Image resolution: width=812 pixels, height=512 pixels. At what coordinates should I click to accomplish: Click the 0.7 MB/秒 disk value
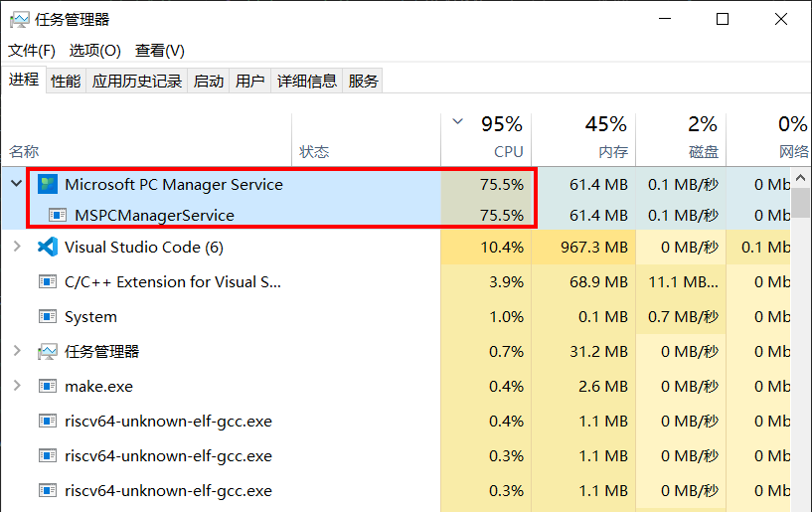[x=684, y=316]
